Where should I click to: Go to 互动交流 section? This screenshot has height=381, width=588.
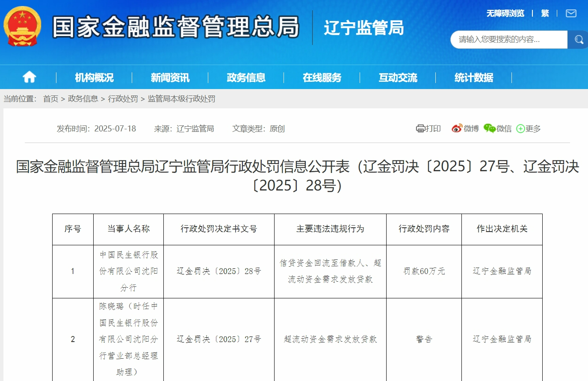(x=398, y=77)
